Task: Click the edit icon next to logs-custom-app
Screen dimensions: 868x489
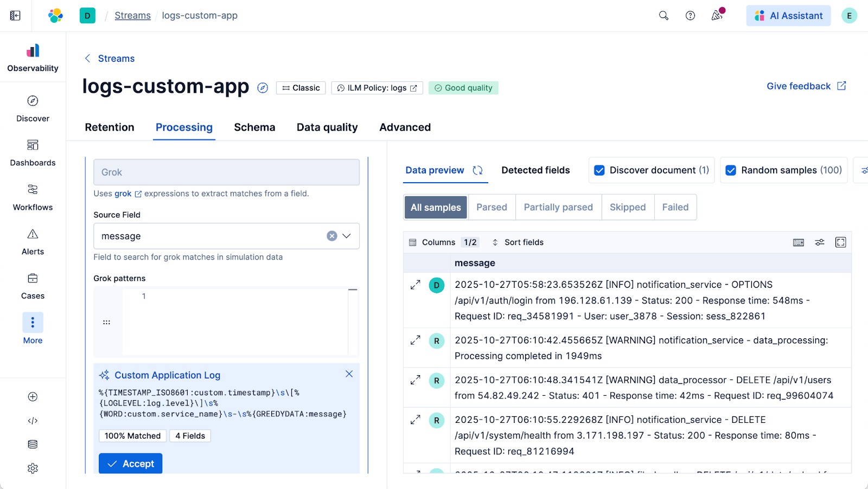Action: [x=263, y=88]
